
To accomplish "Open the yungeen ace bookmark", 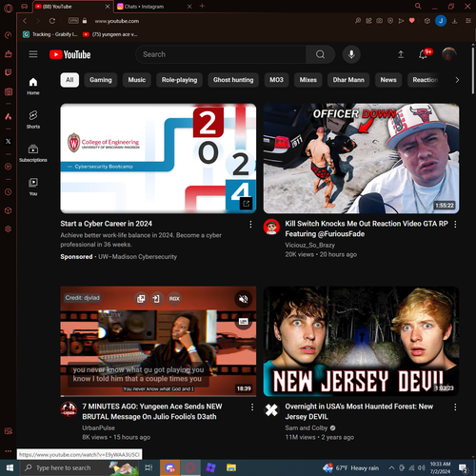I will tap(110, 34).
